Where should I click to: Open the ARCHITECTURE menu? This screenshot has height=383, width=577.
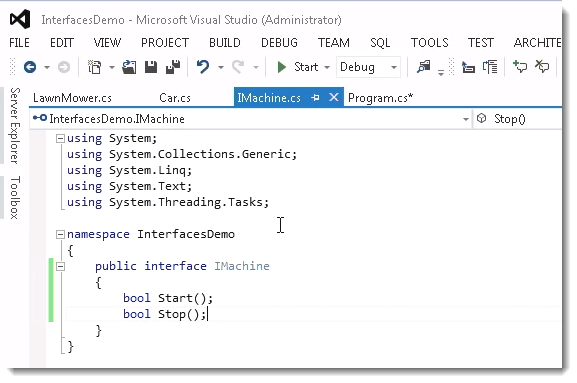pyautogui.click(x=537, y=43)
